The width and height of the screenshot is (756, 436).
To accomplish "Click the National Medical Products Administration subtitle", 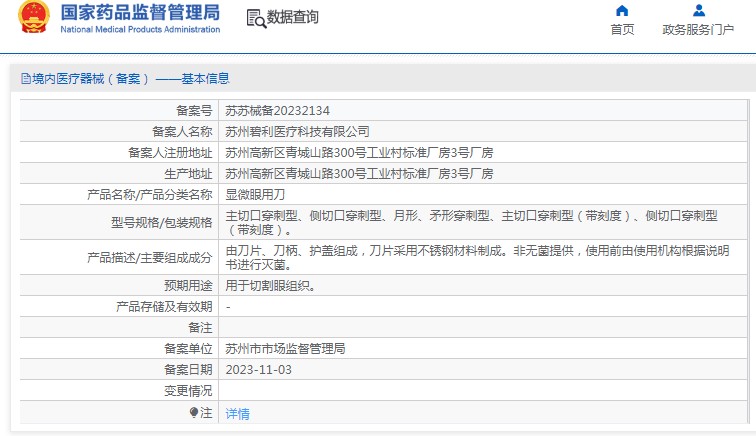I will click(x=140, y=30).
